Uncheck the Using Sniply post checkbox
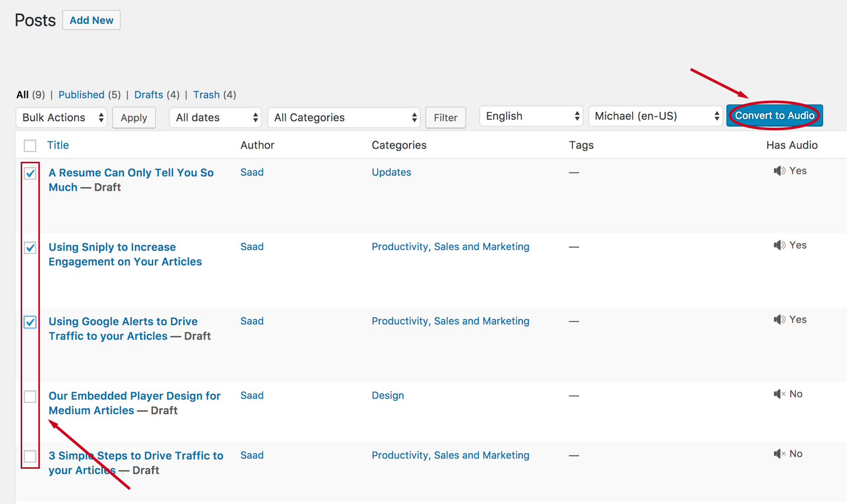 [x=30, y=247]
